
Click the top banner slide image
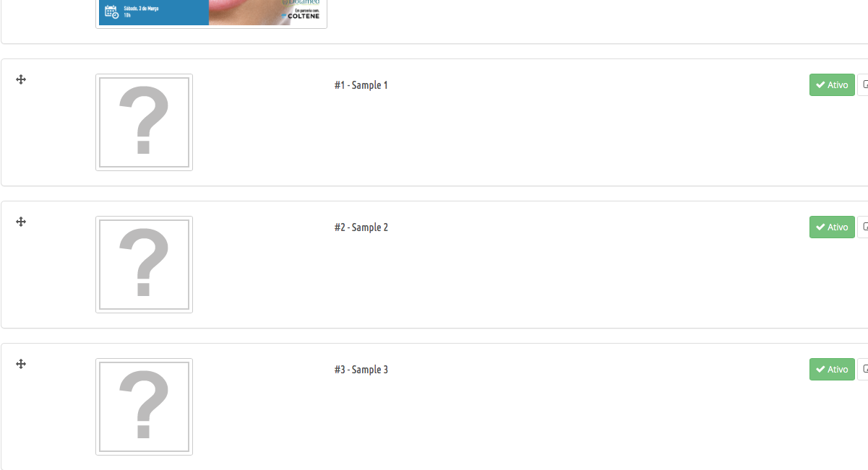coord(211,13)
